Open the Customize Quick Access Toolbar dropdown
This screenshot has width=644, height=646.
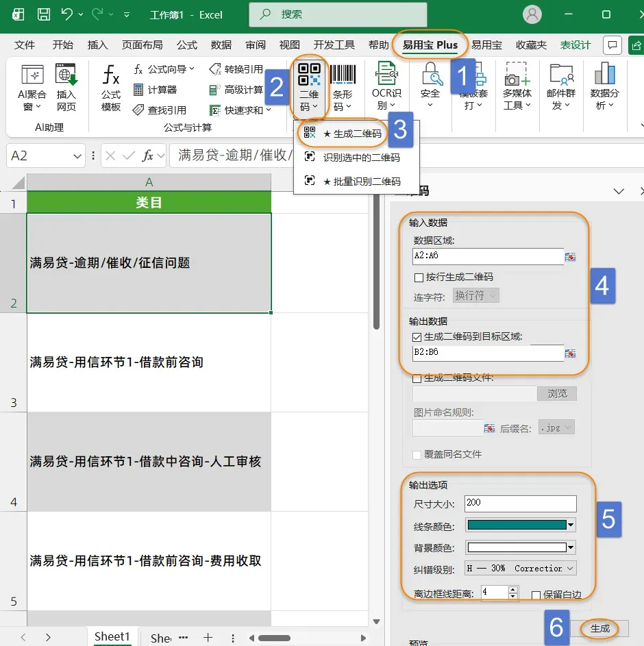[127, 15]
